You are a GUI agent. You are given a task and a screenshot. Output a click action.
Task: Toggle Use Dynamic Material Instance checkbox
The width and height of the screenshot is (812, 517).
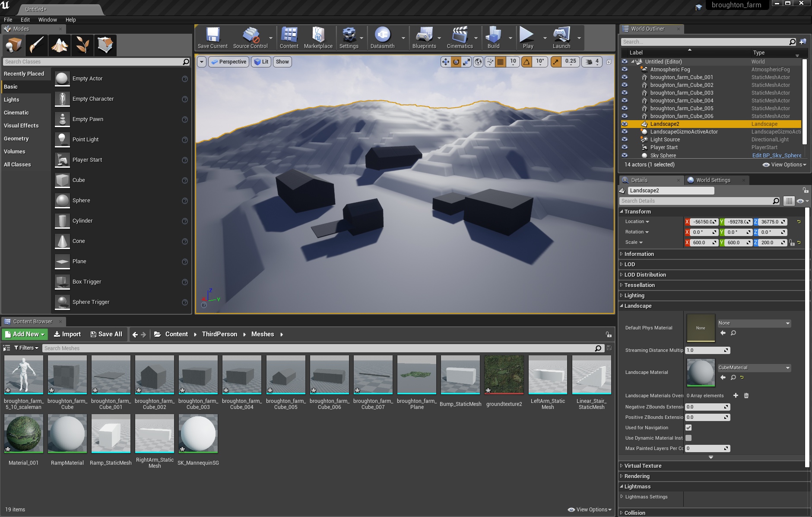pyautogui.click(x=688, y=438)
